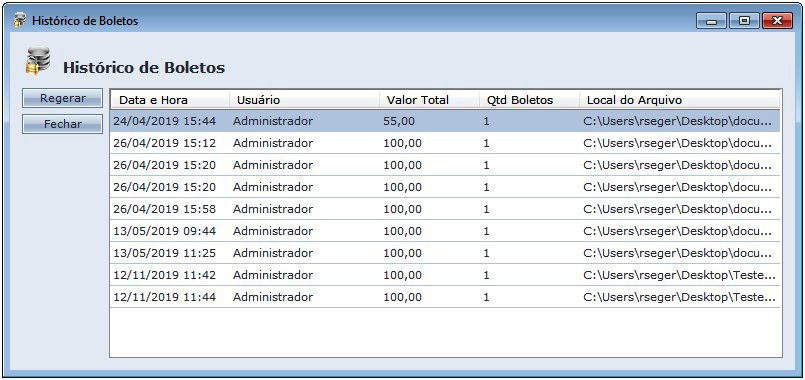
Task: Click the Fechar button
Action: pyautogui.click(x=63, y=124)
